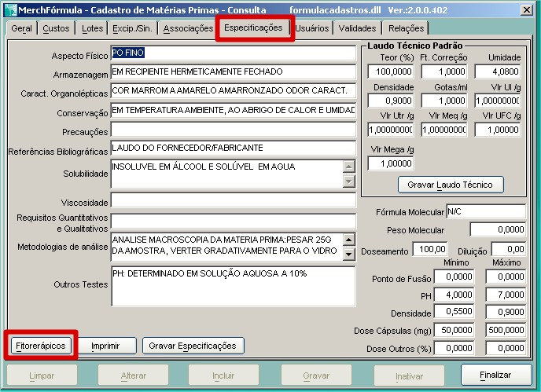
Task: Click the Viscosidade input field
Action: (x=234, y=200)
